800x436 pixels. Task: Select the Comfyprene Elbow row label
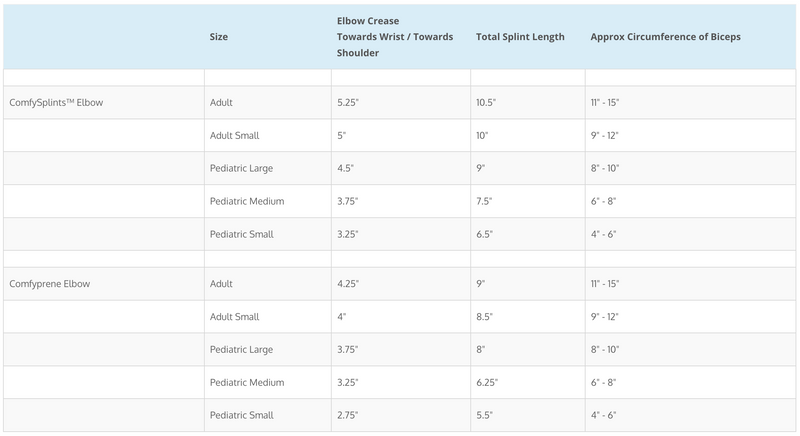49,284
